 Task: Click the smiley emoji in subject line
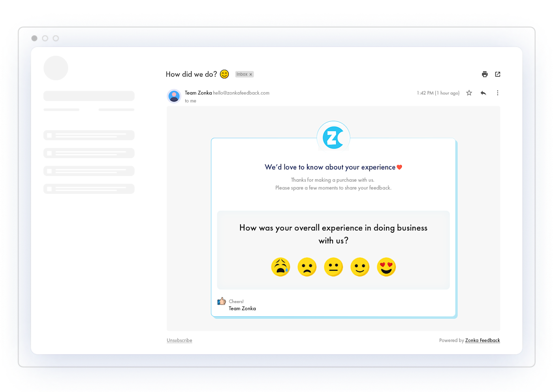pyautogui.click(x=224, y=74)
